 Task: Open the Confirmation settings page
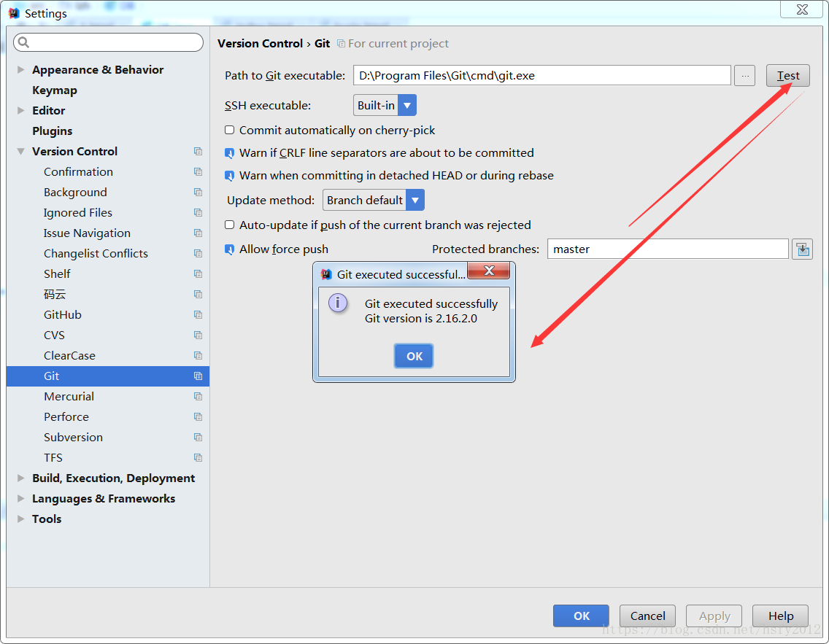point(78,171)
